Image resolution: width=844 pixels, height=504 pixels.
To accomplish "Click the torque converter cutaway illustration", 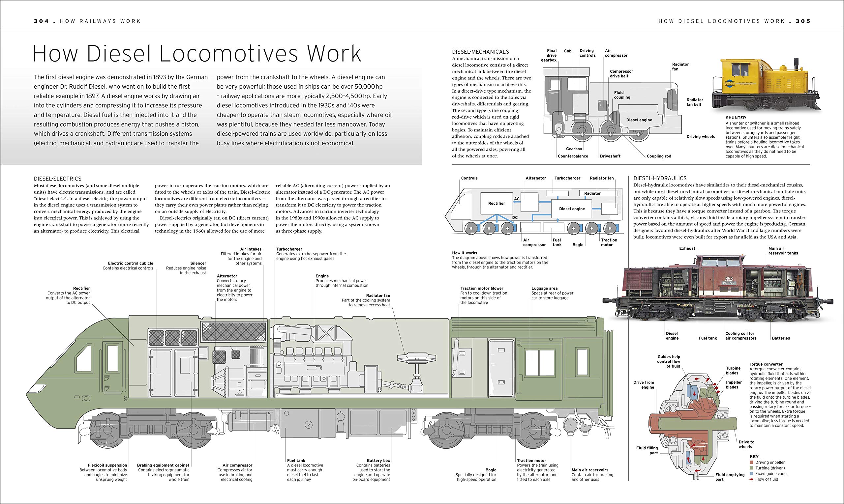I will point(693,425).
